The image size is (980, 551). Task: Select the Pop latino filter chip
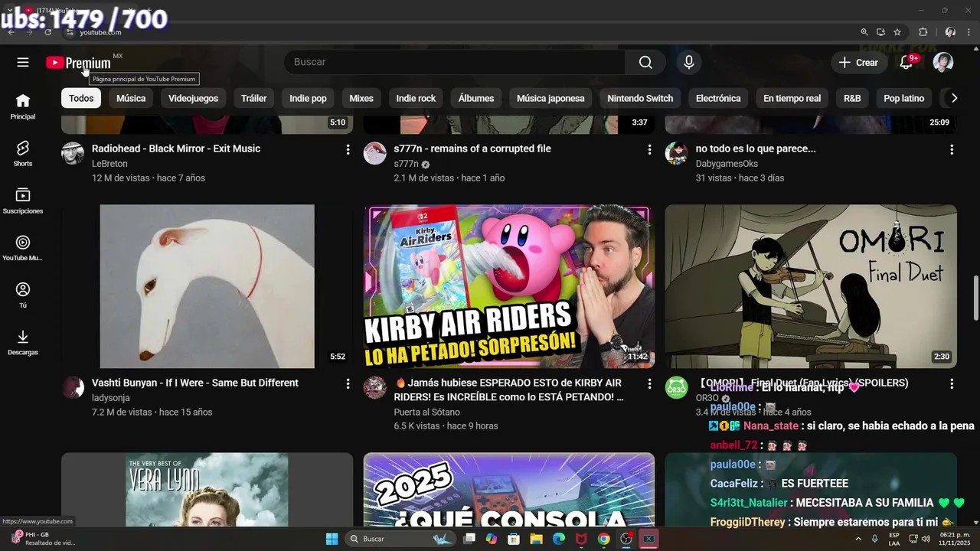(903, 98)
